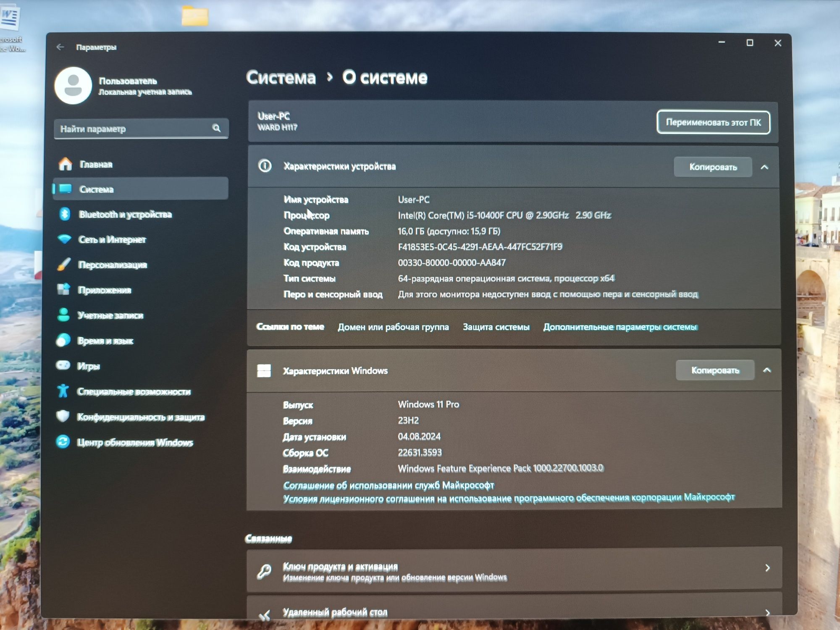This screenshot has width=840, height=630.
Task: Open Приложения settings page
Action: click(140, 290)
